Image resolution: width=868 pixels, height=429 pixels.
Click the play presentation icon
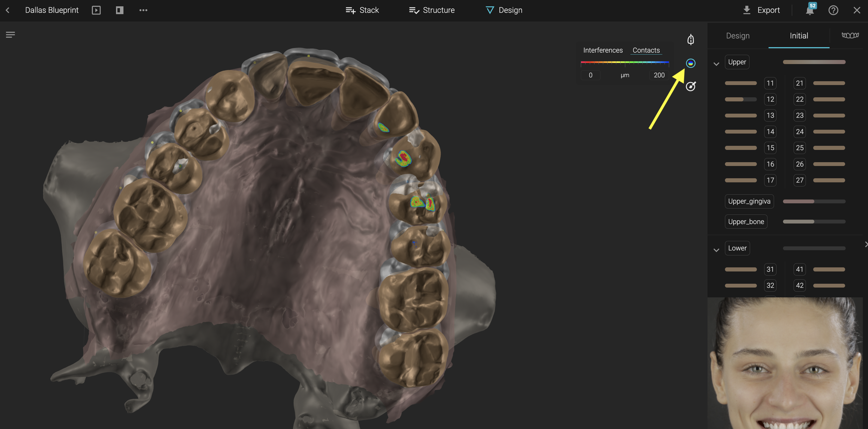pyautogui.click(x=96, y=10)
